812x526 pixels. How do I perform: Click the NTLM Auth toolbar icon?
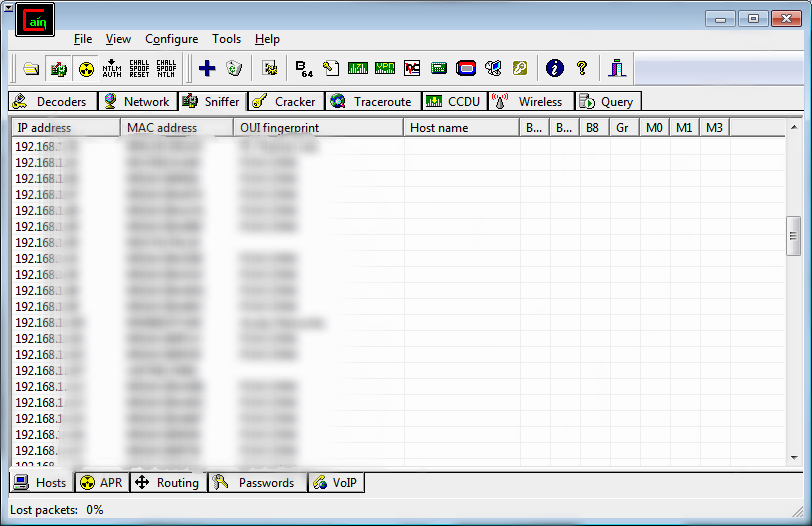113,68
